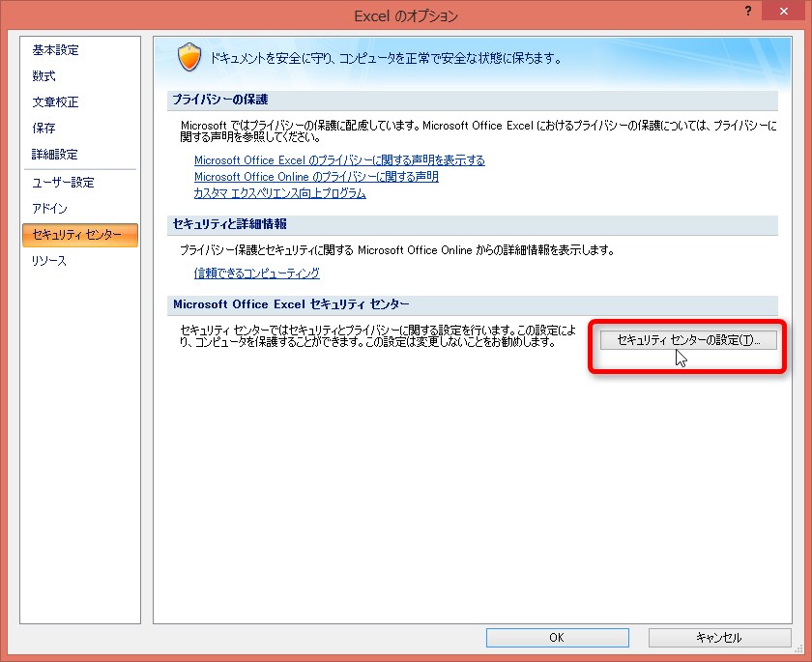Open カスタマ エクスペリエンス向上プログラム link
The image size is (812, 662).
[x=280, y=193]
